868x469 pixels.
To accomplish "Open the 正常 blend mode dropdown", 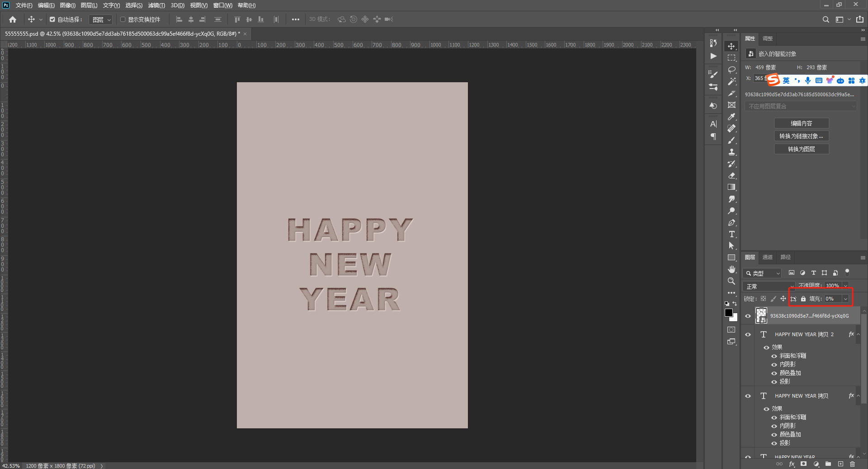I will pyautogui.click(x=769, y=286).
